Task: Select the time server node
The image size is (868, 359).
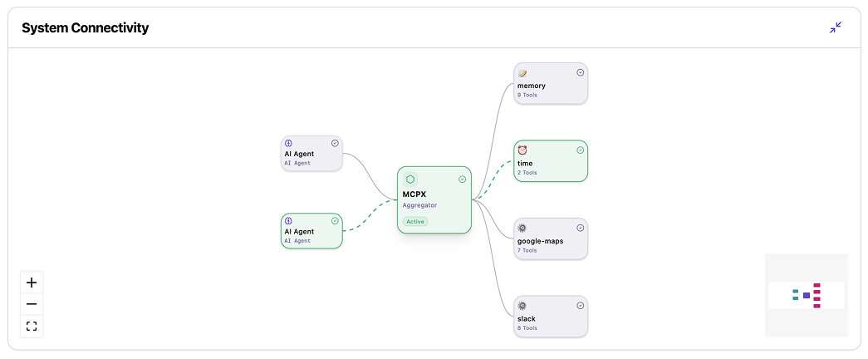Action: [x=550, y=160]
